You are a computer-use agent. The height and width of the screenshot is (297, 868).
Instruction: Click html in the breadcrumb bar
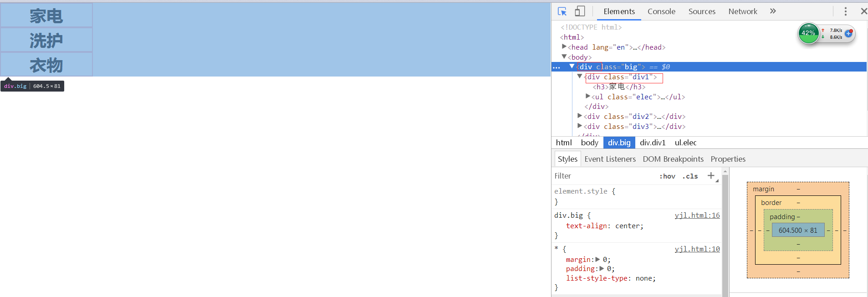(x=564, y=143)
